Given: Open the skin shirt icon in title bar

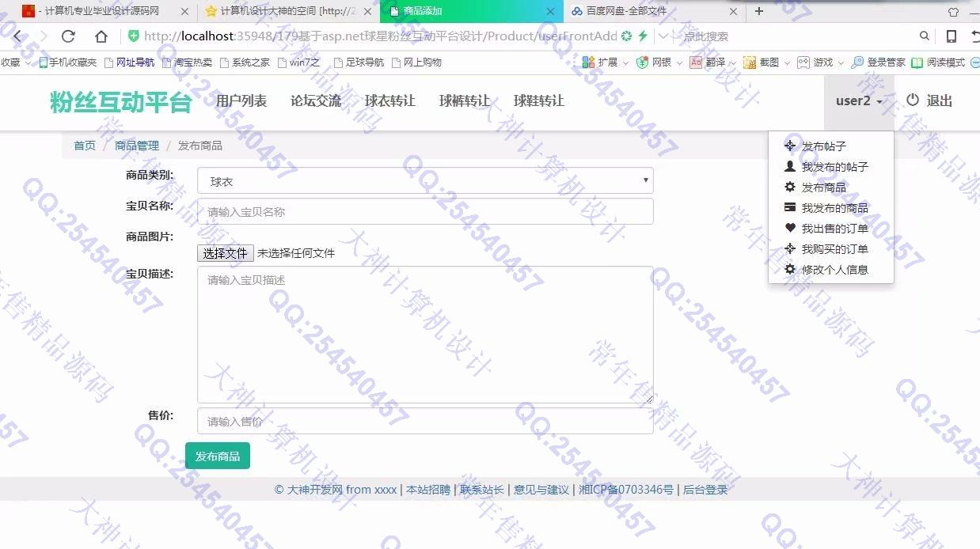Looking at the screenshot, I should 953,12.
